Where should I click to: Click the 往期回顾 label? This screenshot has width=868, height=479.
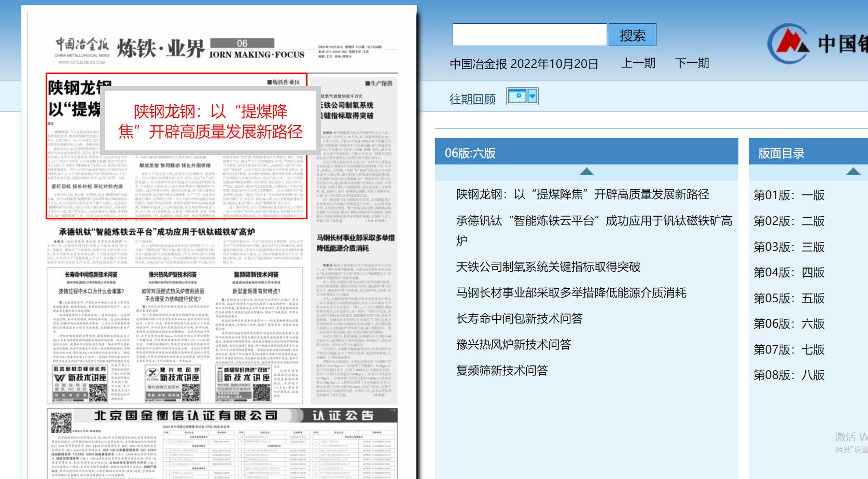coord(472,98)
